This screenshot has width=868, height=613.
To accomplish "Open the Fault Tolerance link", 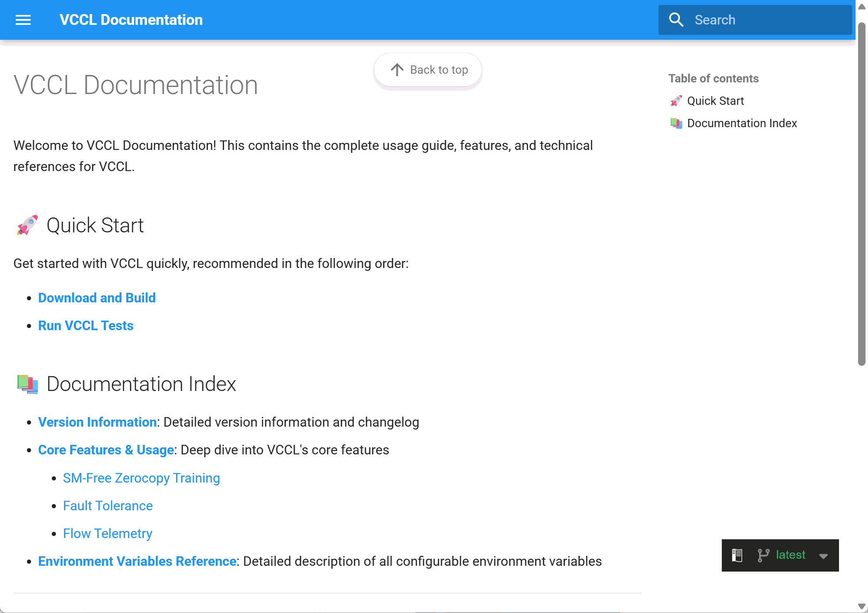I will (108, 506).
